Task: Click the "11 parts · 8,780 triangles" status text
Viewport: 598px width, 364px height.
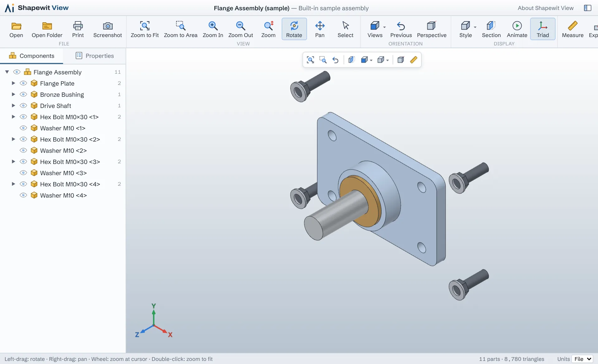Action: pyautogui.click(x=511, y=359)
